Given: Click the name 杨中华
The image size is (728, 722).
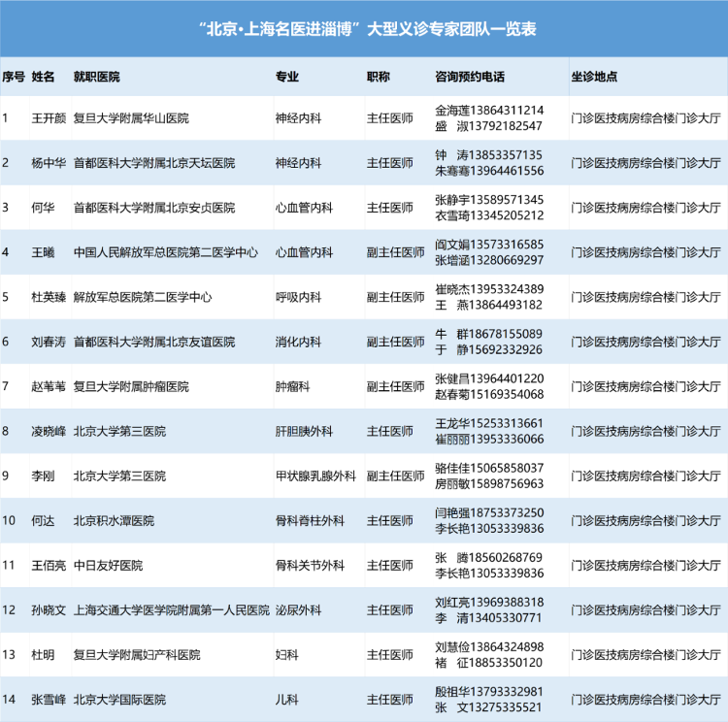Looking at the screenshot, I should (50, 163).
